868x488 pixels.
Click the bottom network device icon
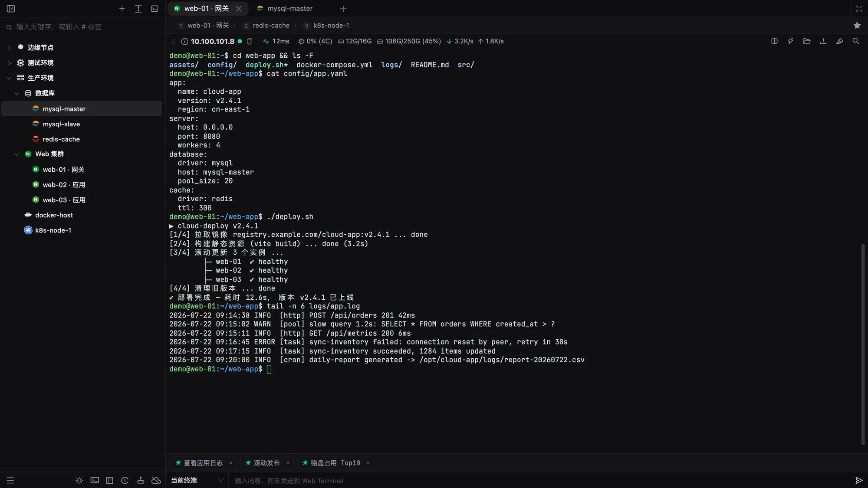(x=141, y=480)
